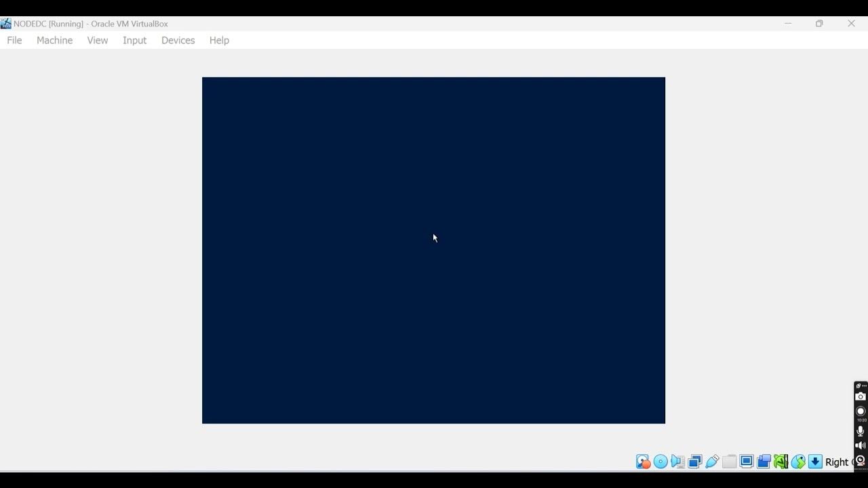
Task: Click the VirtualBox title bar app icon
Action: click(x=6, y=24)
